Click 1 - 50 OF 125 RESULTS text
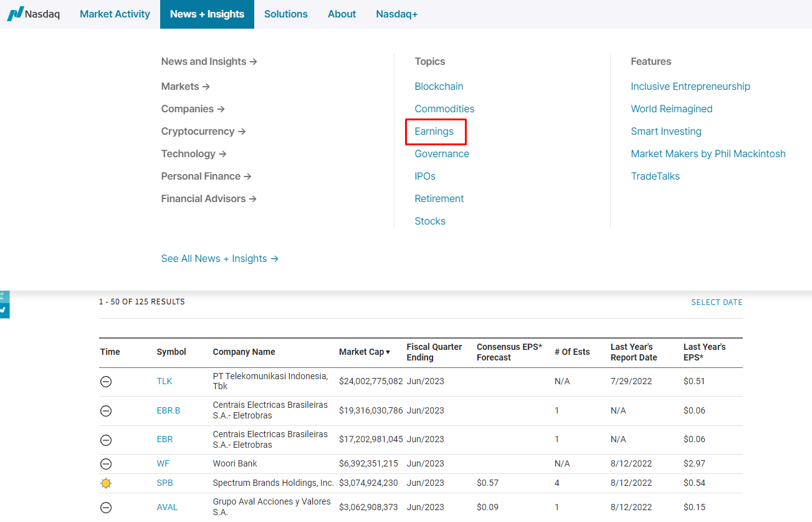Screen dimensions: 812x522 (x=142, y=302)
